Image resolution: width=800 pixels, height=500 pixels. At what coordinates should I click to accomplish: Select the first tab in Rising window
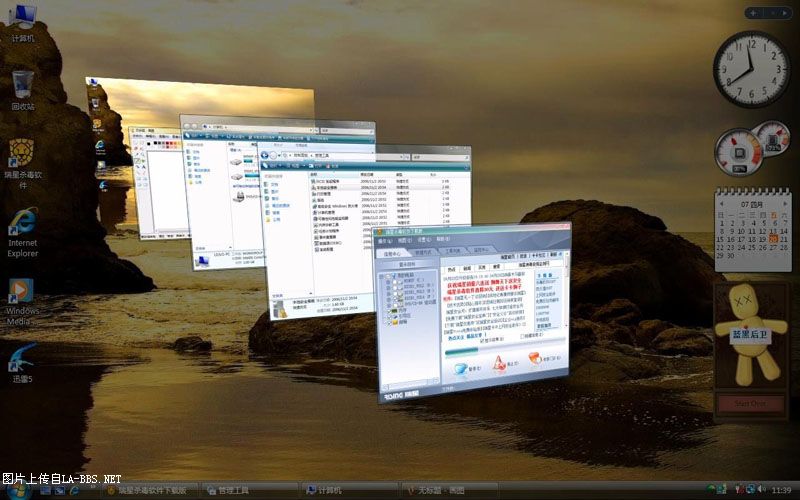pos(394,254)
